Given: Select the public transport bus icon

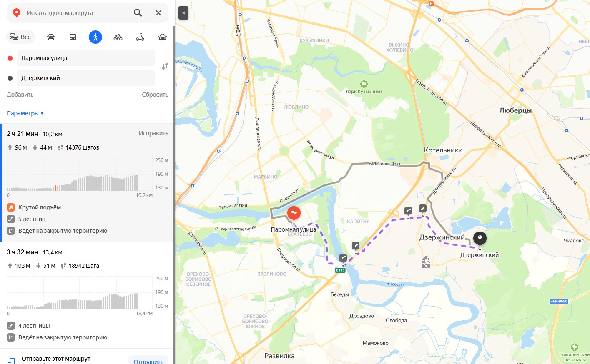Looking at the screenshot, I should [73, 37].
